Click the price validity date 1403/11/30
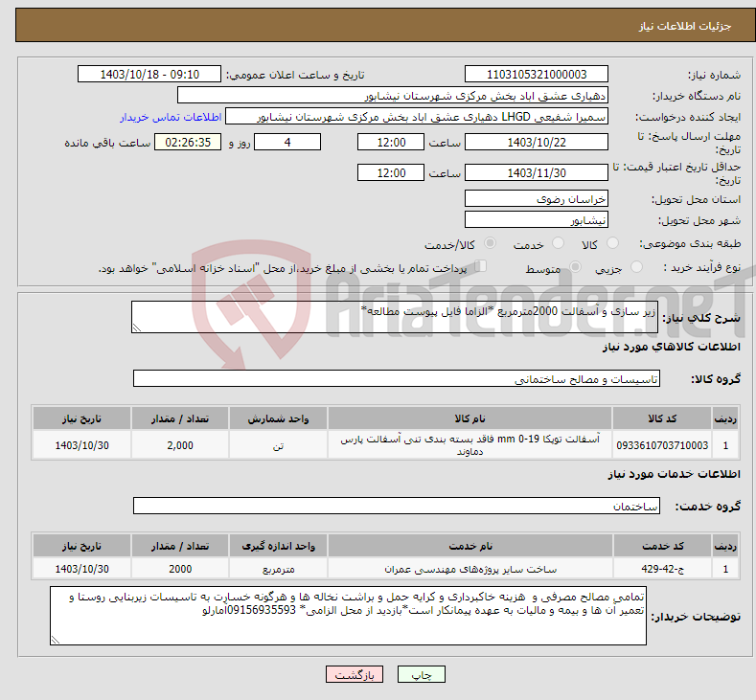Screen dimensions: 756x700 coord(537,172)
